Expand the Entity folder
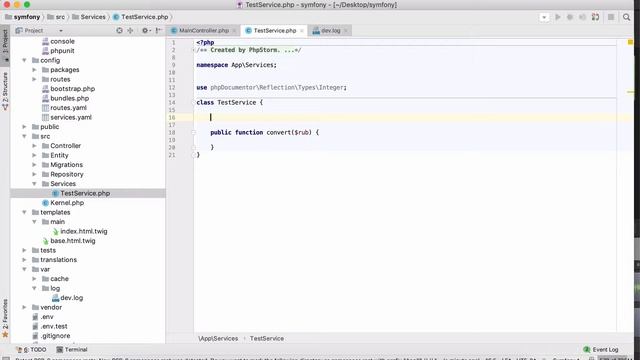This screenshot has height=360, width=640. (x=35, y=155)
